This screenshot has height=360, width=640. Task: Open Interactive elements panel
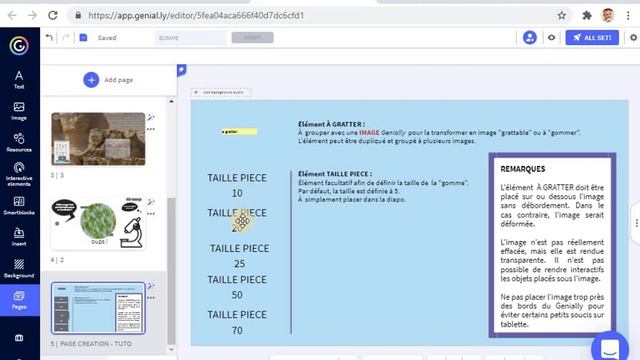tap(19, 174)
